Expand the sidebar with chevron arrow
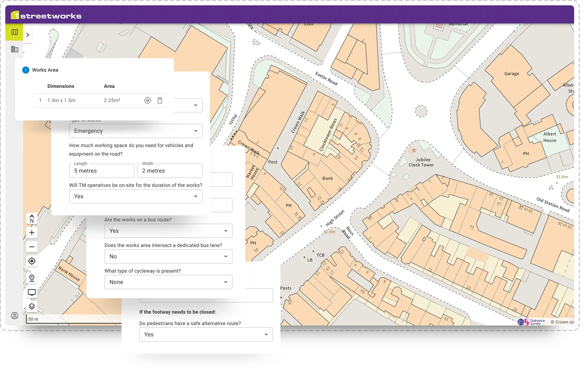Screen dimensions: 588x372 (x=28, y=35)
